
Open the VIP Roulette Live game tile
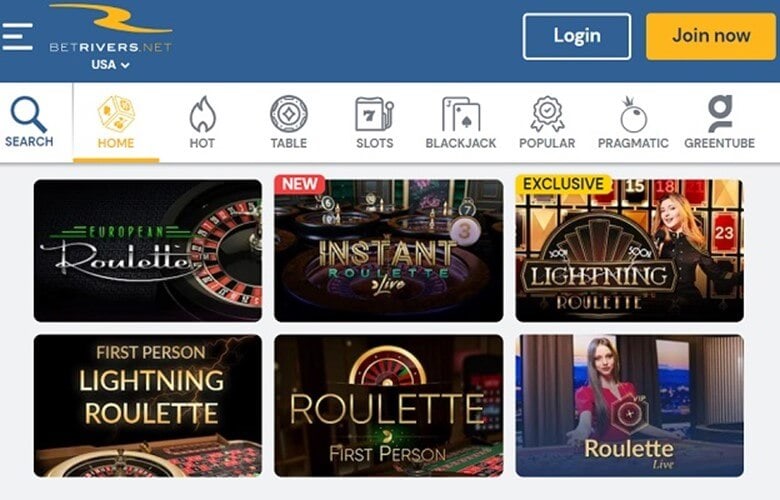pyautogui.click(x=630, y=406)
